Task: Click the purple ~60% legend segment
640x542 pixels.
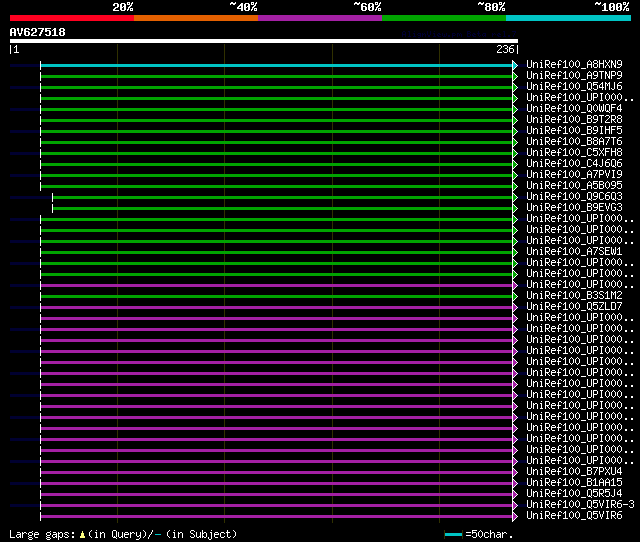Action: (x=320, y=18)
